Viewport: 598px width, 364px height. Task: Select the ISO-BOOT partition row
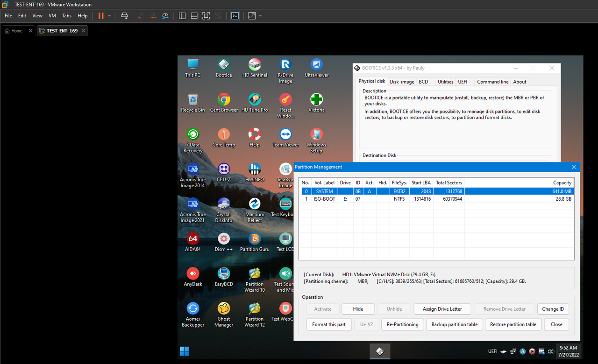click(436, 199)
